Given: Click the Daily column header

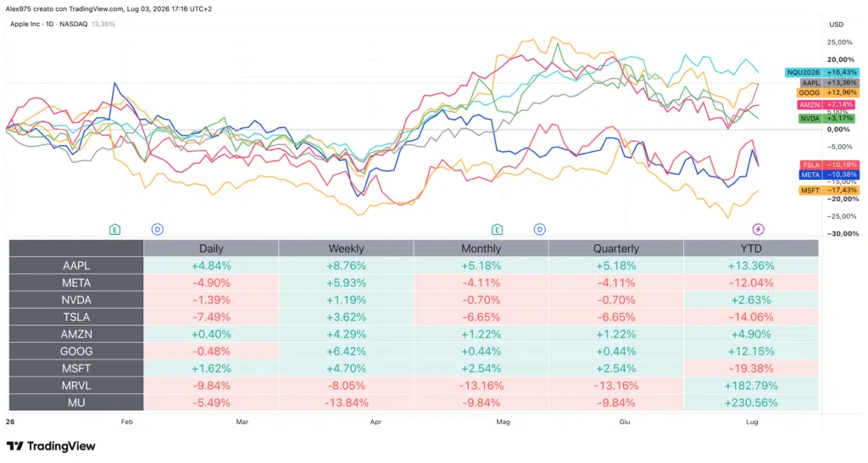Looking at the screenshot, I should [211, 248].
